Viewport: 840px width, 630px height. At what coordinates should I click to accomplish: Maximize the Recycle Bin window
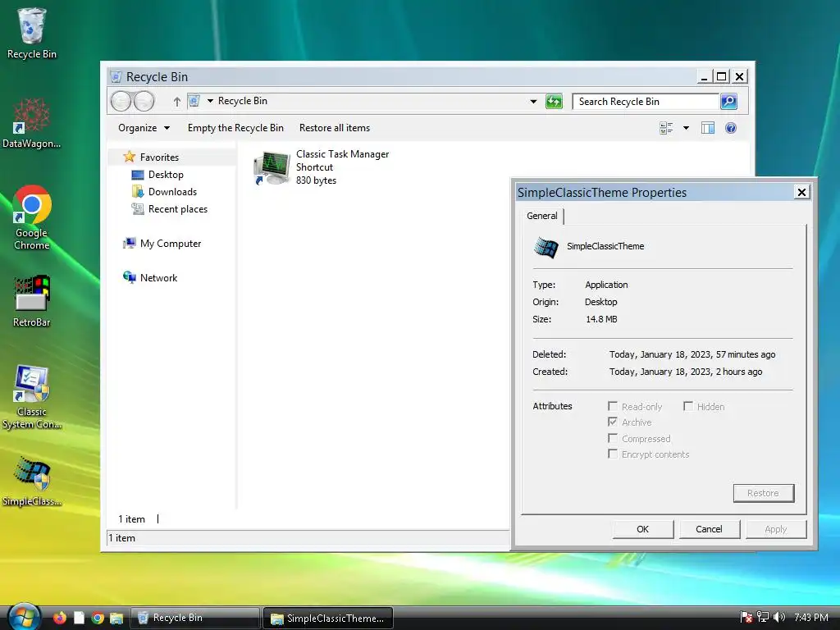[x=722, y=76]
